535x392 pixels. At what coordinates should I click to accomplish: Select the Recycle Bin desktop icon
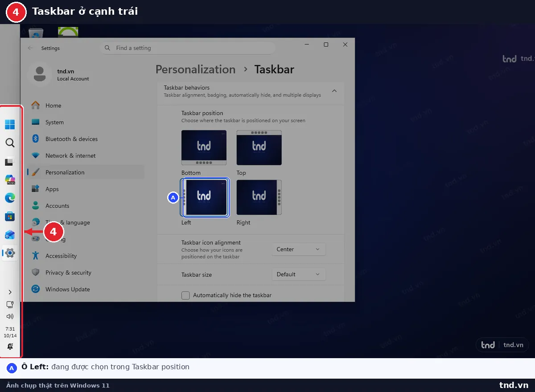click(36, 33)
